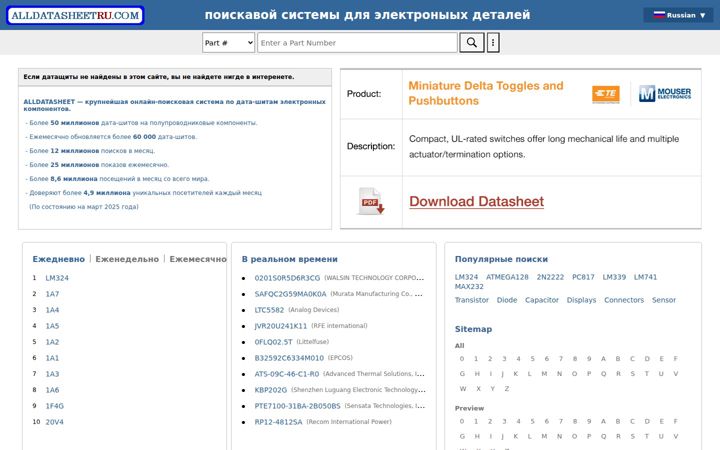
Task: Open the ATS-09C-46-C1-R0 real-time entry
Action: pos(287,374)
